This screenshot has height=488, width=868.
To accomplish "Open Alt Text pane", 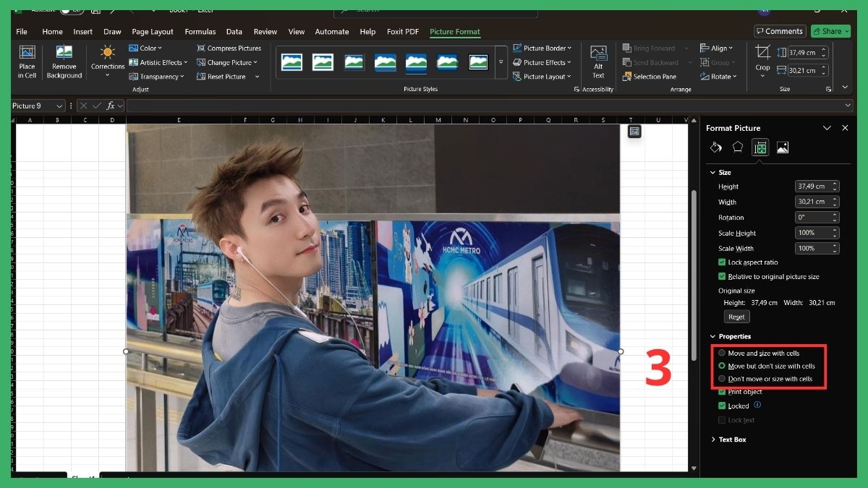I will point(597,62).
